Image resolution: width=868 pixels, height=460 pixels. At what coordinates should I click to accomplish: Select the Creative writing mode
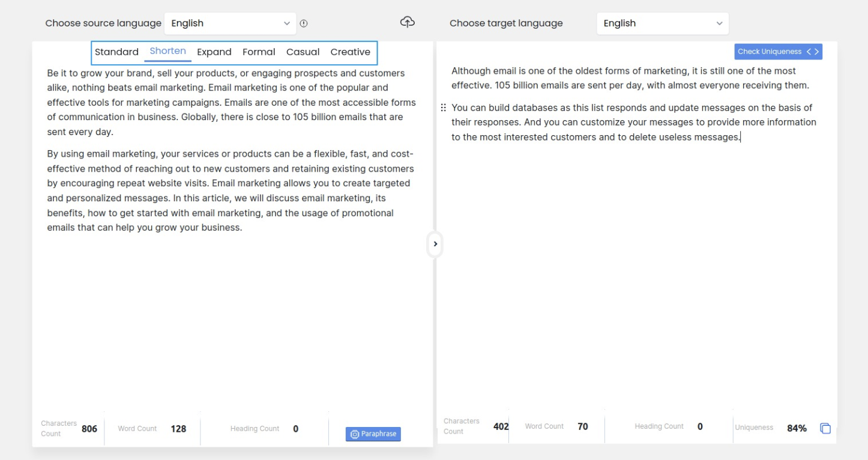coord(351,52)
